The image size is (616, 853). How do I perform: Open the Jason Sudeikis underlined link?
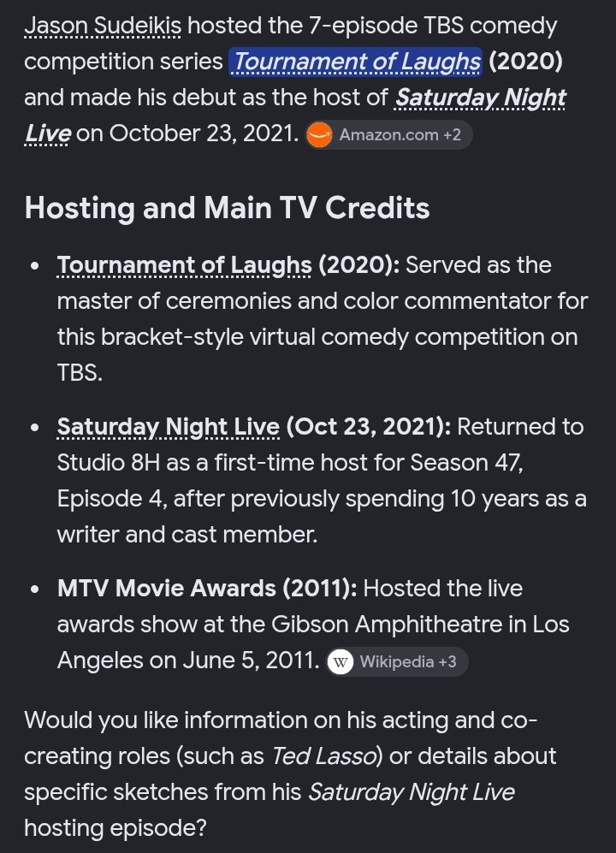(x=103, y=26)
